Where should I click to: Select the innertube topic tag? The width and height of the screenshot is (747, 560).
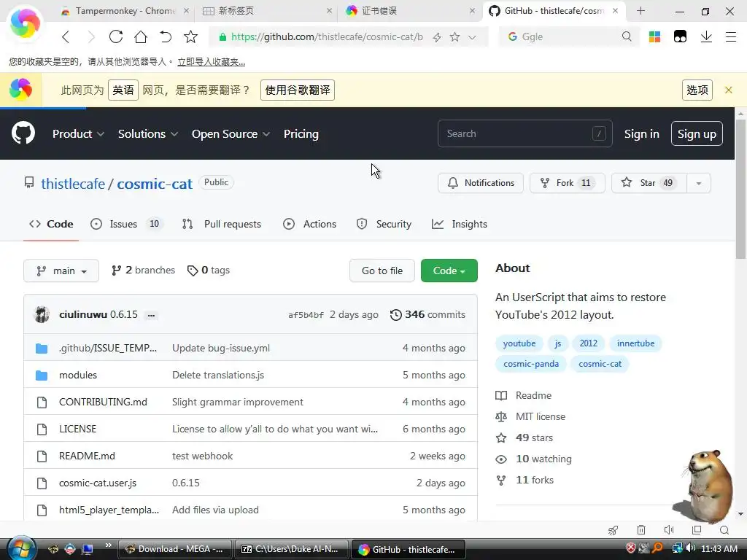tap(635, 343)
